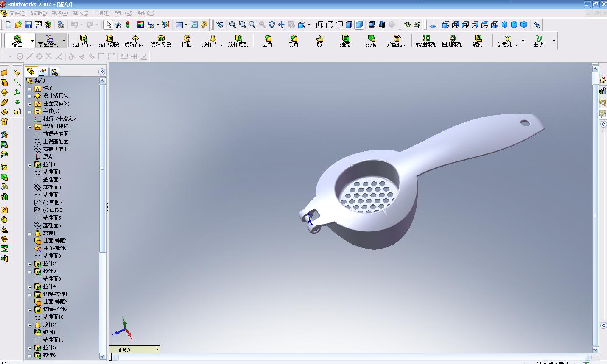Image resolution: width=607 pixels, height=364 pixels.
Task: Click the Zoom to Fit magnifier icon
Action: pos(232,25)
